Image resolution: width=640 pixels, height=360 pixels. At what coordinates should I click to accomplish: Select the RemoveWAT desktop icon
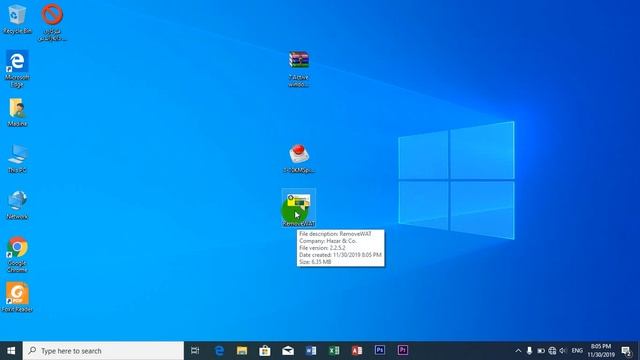pos(299,208)
